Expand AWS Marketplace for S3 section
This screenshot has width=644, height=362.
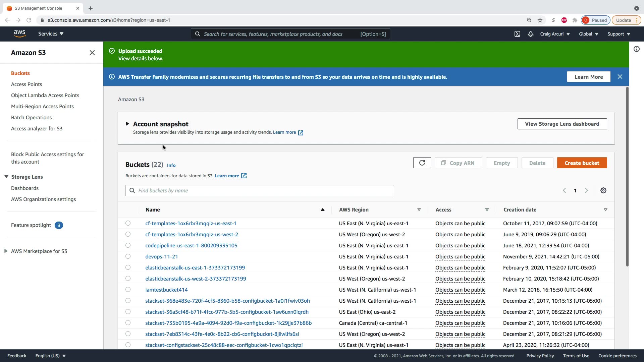[6, 251]
